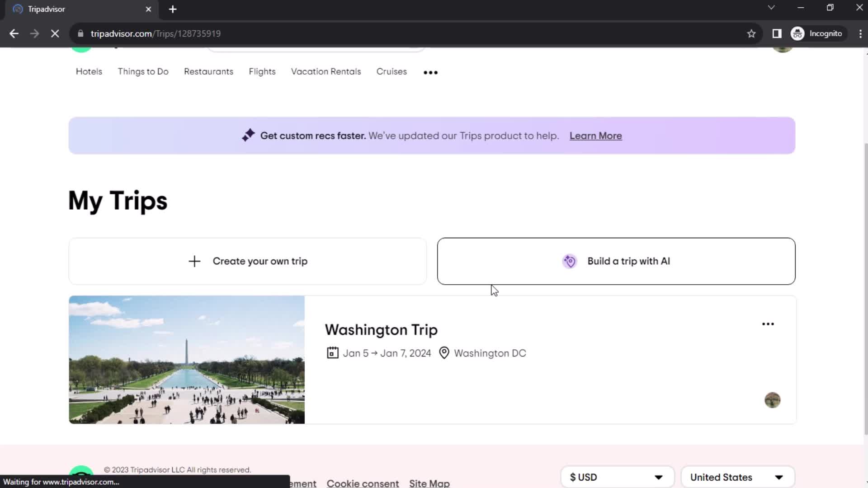Screen dimensions: 868x488
Task: Click the Restaurants navigation item
Action: click(209, 71)
